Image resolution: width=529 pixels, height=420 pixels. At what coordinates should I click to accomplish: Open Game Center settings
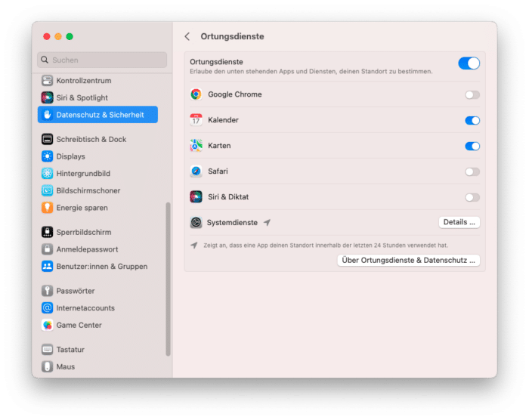point(97,325)
